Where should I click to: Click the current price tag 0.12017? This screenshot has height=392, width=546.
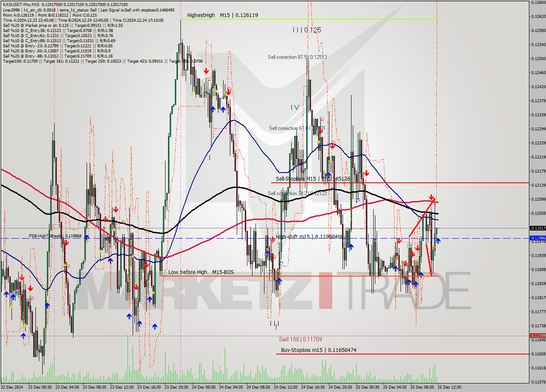(537, 228)
